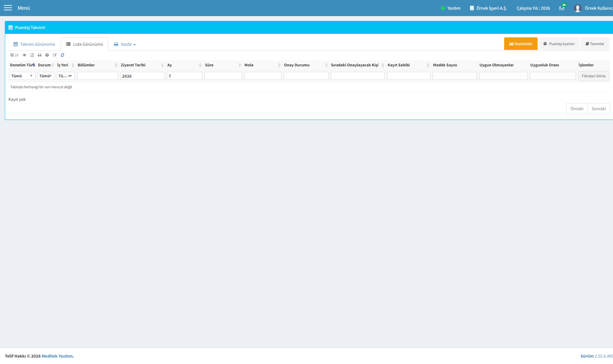Refresh the table with the reload icon
This screenshot has width=613, height=364.
[x=62, y=55]
